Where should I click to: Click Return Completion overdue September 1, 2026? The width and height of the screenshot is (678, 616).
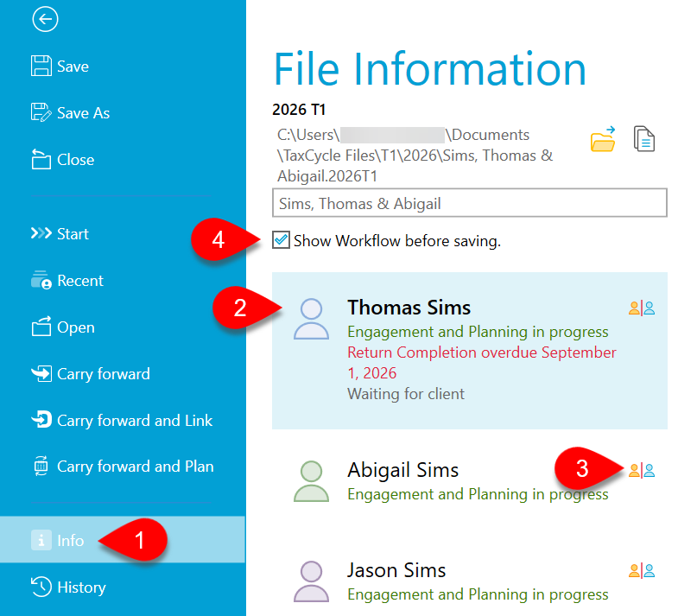tap(482, 363)
